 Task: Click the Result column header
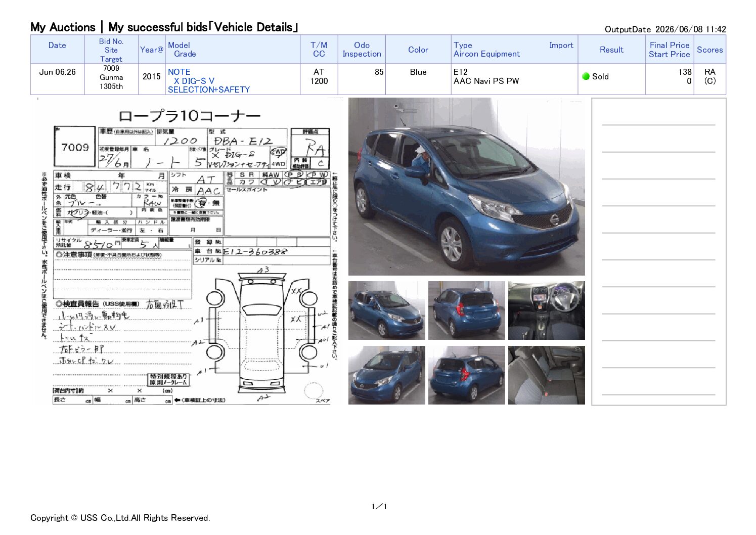tap(611, 50)
